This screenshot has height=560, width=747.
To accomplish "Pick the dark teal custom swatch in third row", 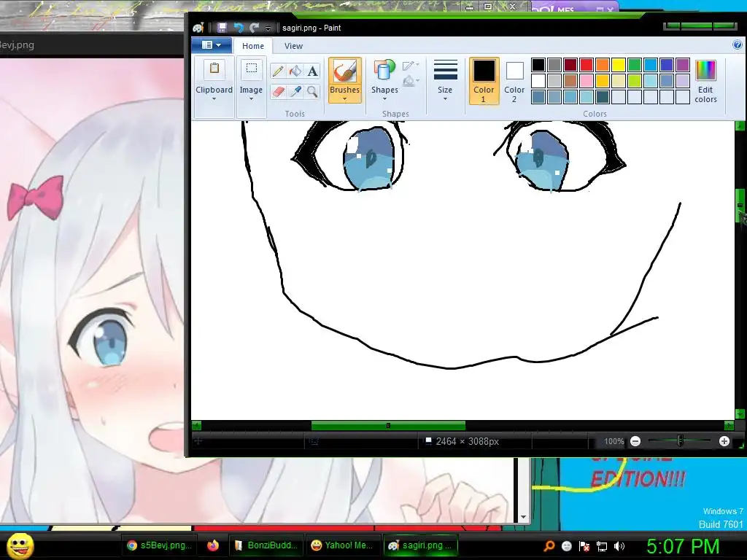I will [x=603, y=97].
